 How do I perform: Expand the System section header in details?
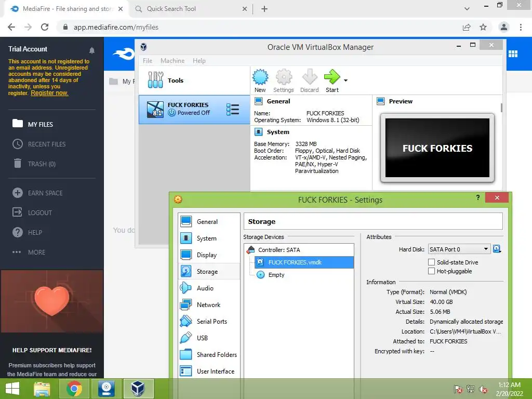coord(278,132)
